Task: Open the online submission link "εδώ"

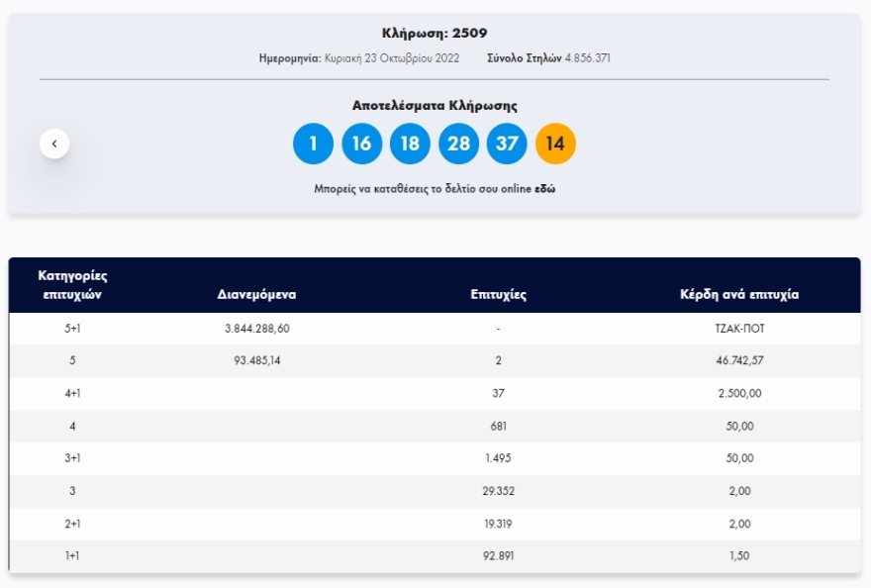Action: (544, 188)
